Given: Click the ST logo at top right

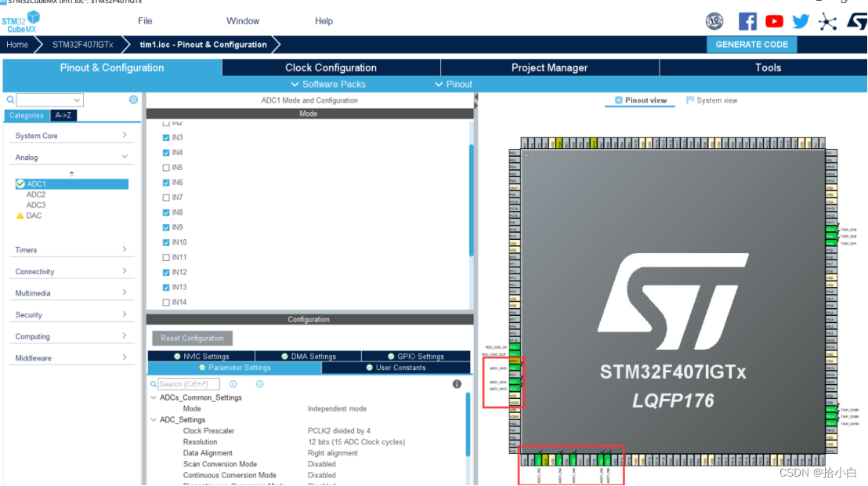Looking at the screenshot, I should [x=856, y=21].
